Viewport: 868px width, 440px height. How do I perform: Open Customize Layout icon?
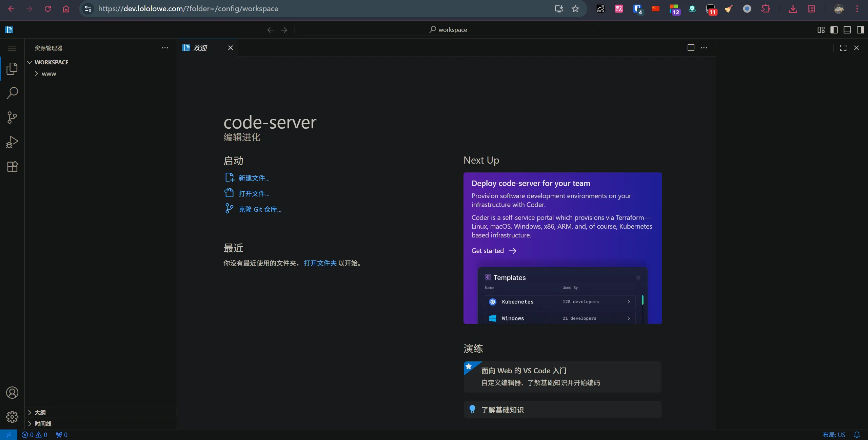coord(821,30)
